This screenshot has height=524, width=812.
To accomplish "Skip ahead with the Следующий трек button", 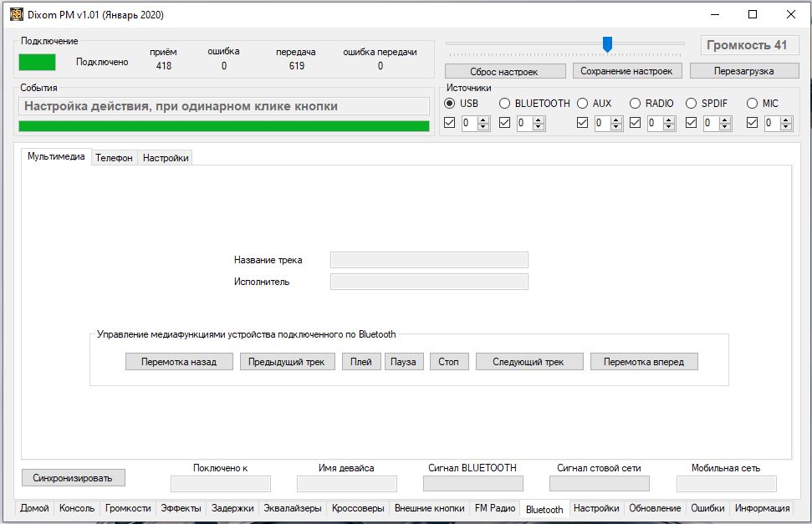I will tap(528, 362).
